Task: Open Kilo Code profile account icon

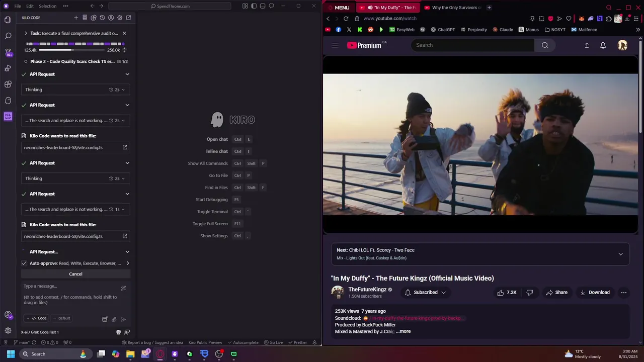Action: click(111, 18)
